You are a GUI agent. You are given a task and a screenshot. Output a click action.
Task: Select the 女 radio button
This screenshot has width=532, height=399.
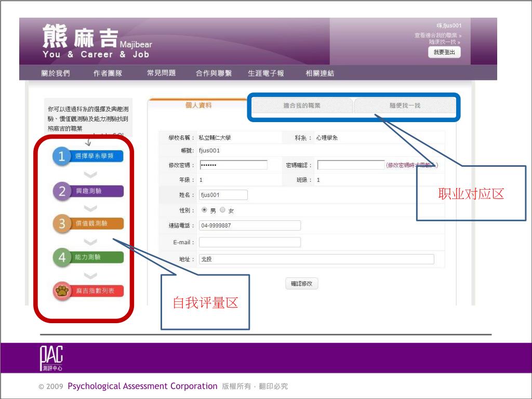click(x=222, y=210)
